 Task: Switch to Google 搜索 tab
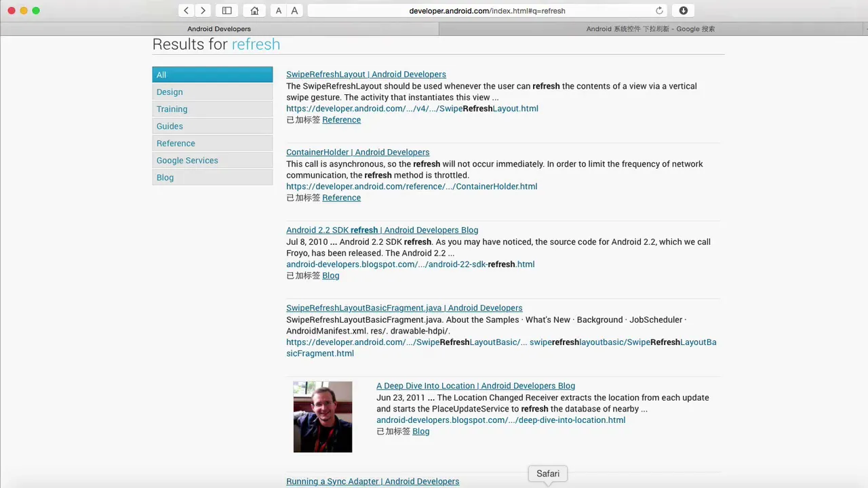(x=650, y=28)
